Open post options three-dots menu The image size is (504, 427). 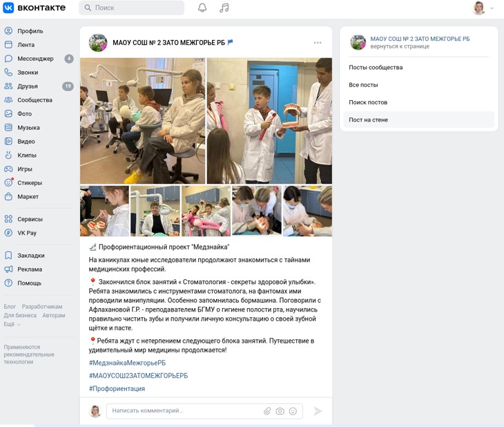pyautogui.click(x=318, y=43)
